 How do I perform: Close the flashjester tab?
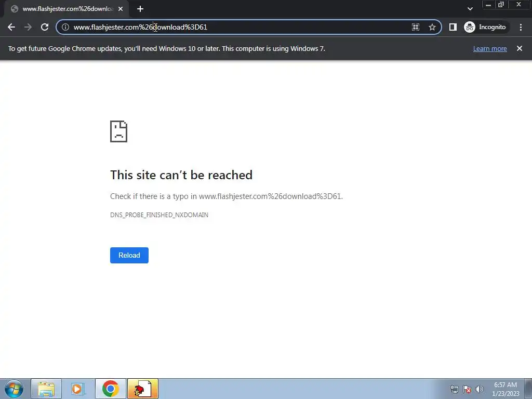coord(121,9)
